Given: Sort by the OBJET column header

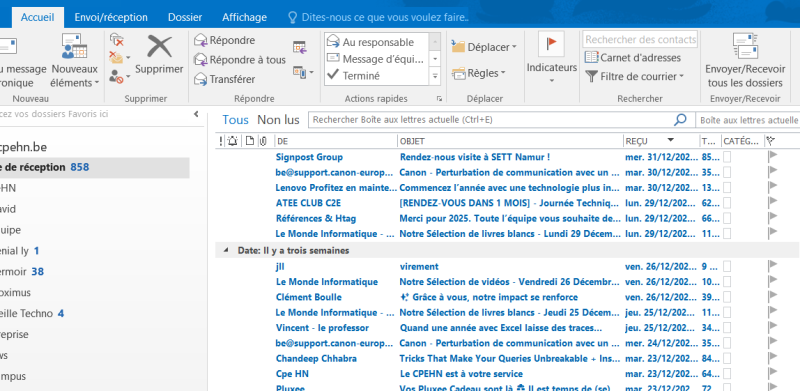Looking at the screenshot, I should [510, 141].
